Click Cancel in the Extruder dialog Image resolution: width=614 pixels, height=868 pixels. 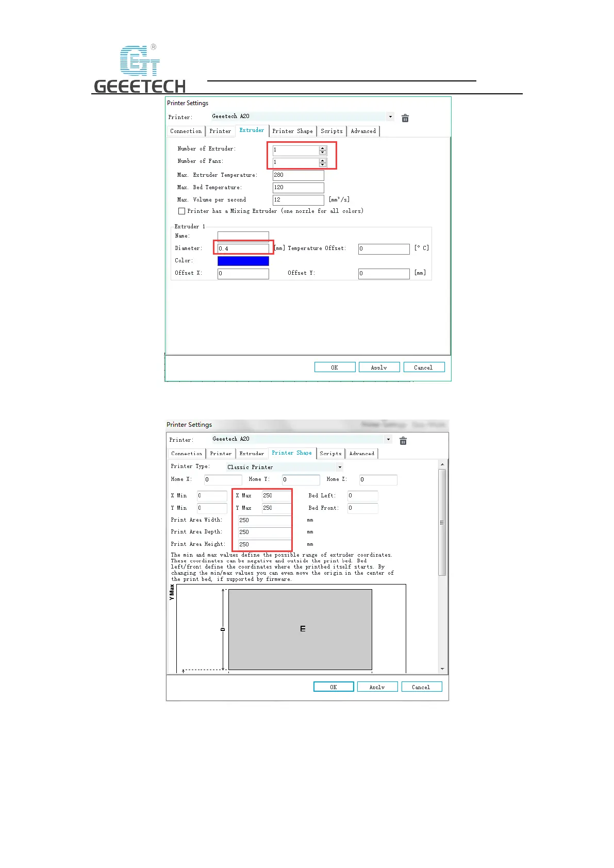click(x=423, y=368)
